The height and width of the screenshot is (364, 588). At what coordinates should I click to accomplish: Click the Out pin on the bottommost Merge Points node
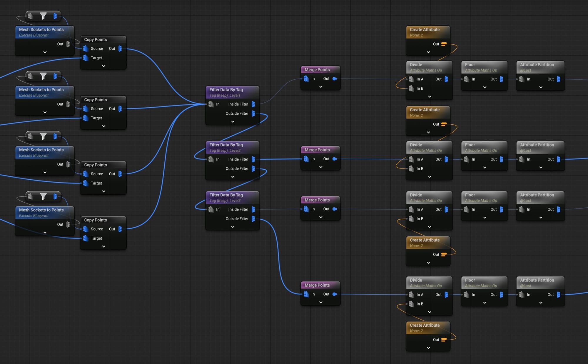pyautogui.click(x=335, y=294)
